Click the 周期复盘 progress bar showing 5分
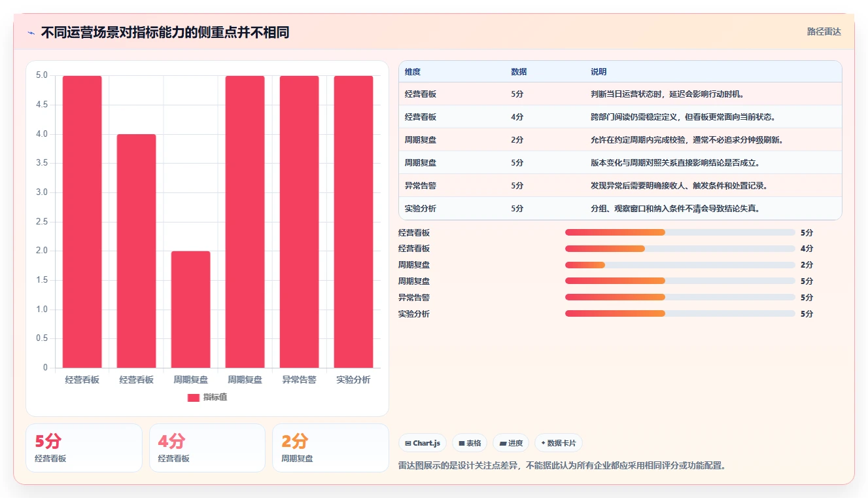The image size is (868, 498). coord(680,281)
